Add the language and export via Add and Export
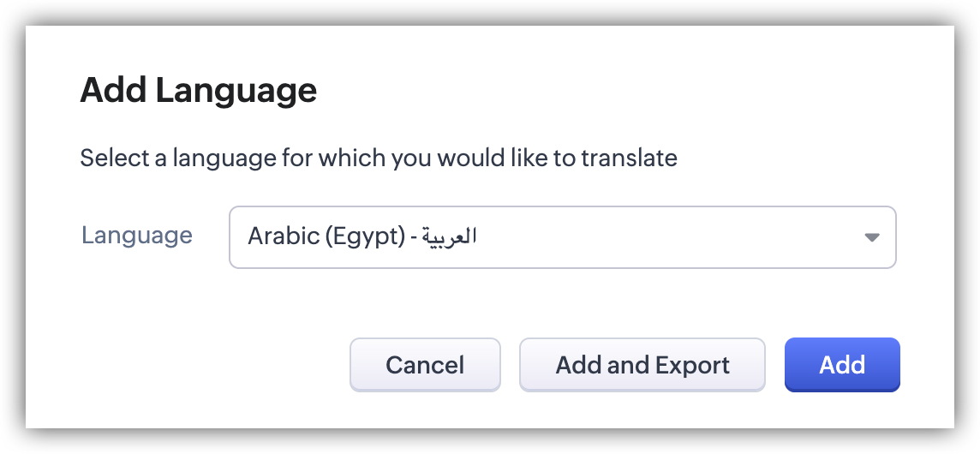 click(642, 365)
